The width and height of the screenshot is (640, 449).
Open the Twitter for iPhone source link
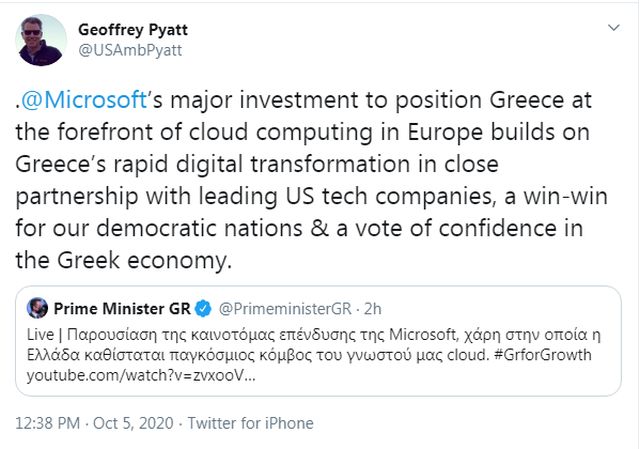coord(251,423)
